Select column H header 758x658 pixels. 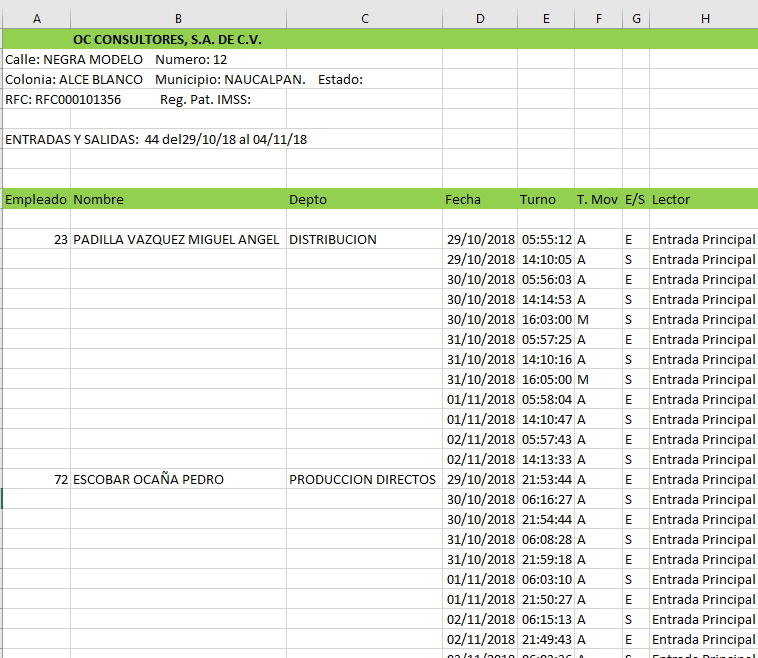click(704, 19)
